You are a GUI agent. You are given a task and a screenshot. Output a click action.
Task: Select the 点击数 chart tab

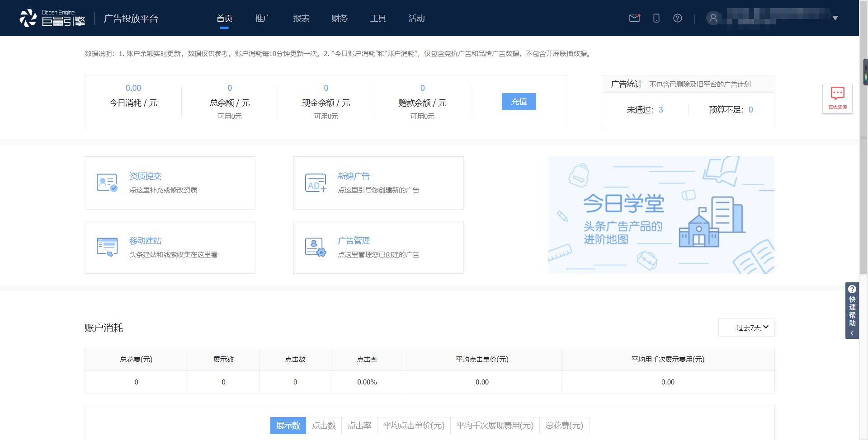[x=324, y=426]
